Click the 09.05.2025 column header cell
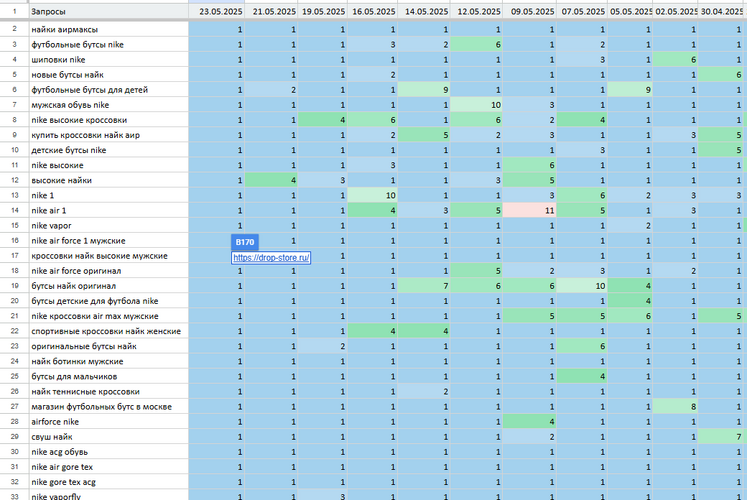The width and height of the screenshot is (747, 500). coord(533,12)
